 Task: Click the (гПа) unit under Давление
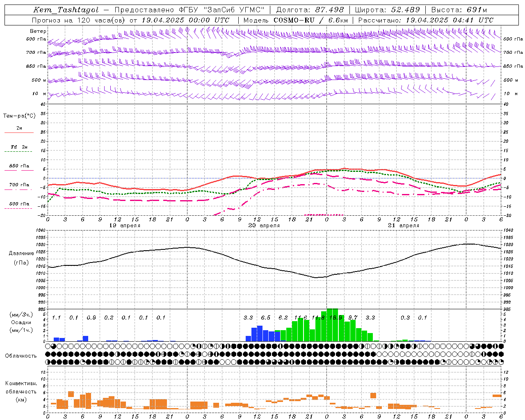pyautogui.click(x=21, y=263)
